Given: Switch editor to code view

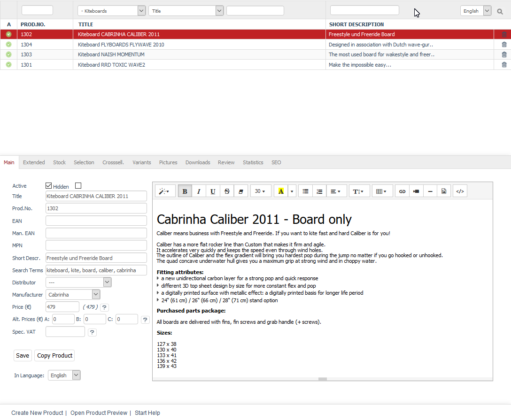Looking at the screenshot, I should point(460,191).
